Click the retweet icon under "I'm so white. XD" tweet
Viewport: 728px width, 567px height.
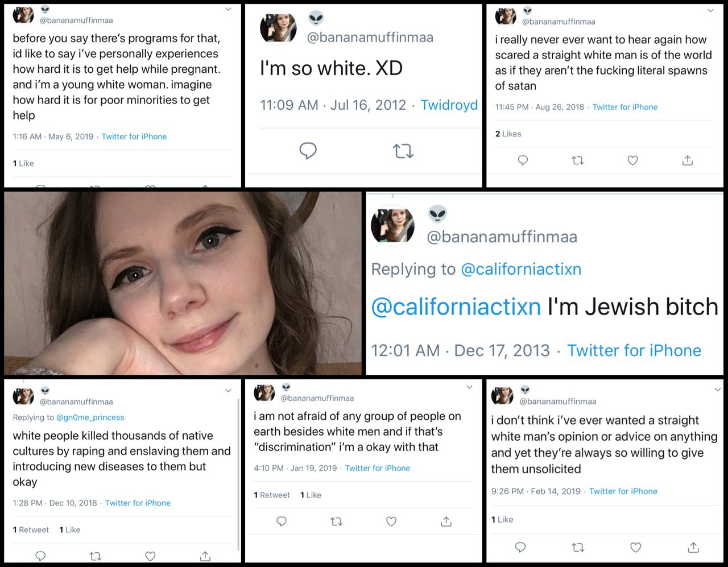pyautogui.click(x=403, y=151)
